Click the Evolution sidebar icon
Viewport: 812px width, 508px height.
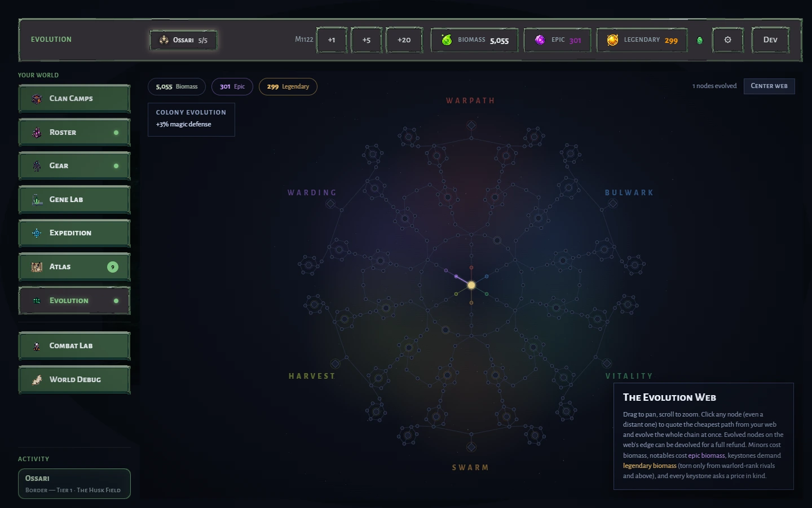tap(37, 301)
